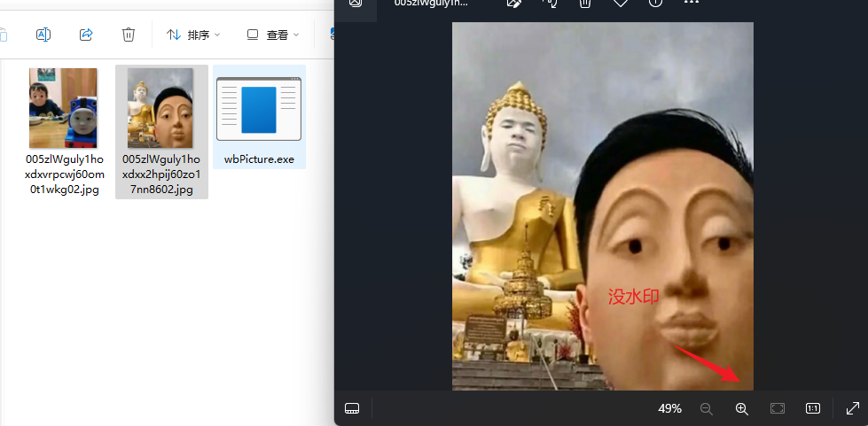Click the fit to window icon
The height and width of the screenshot is (426, 868).
tap(778, 409)
